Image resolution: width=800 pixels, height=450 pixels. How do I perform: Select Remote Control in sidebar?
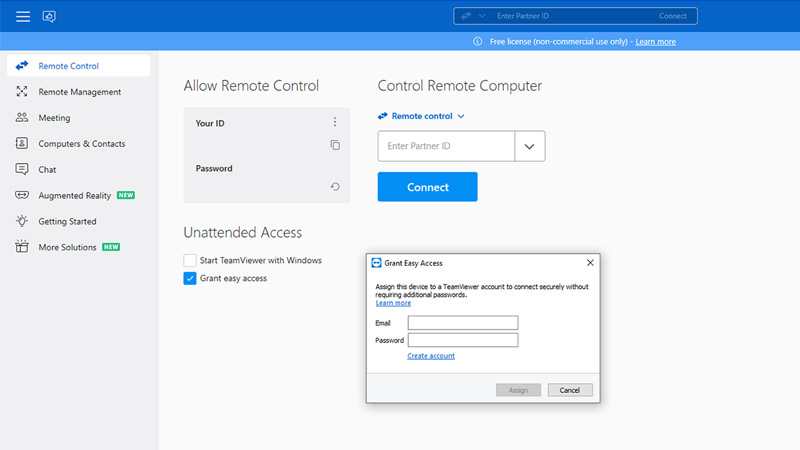tap(79, 65)
